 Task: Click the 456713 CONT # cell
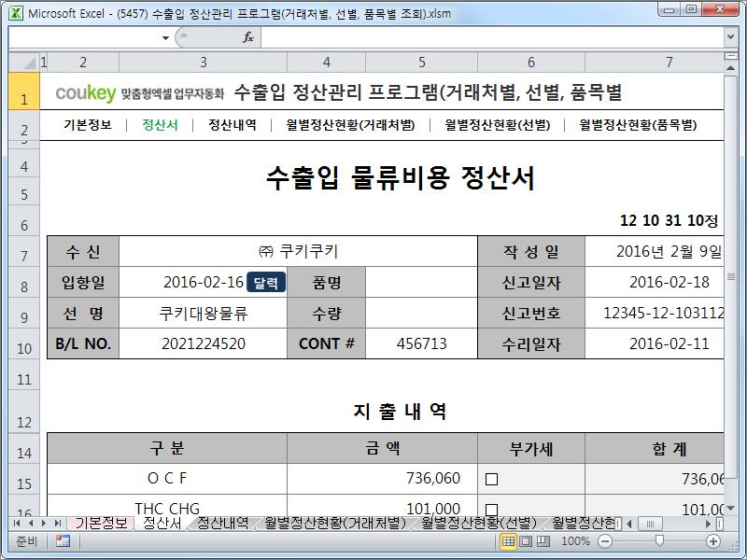422,343
